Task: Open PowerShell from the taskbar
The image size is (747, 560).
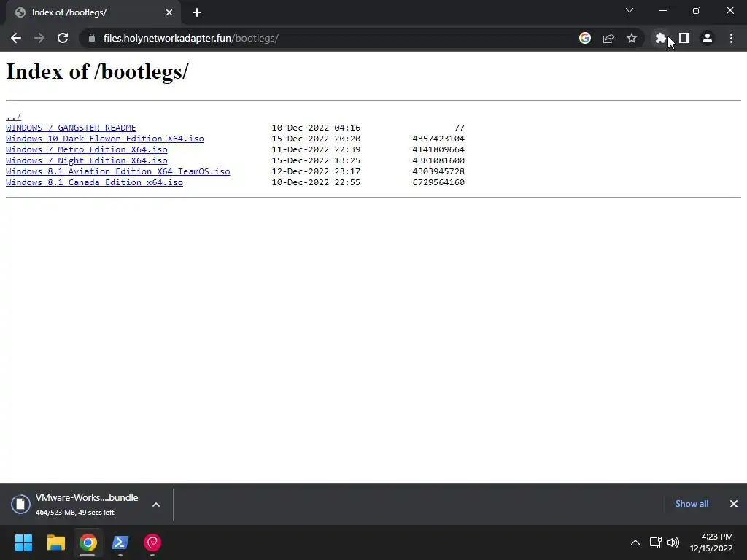Action: [x=120, y=542]
